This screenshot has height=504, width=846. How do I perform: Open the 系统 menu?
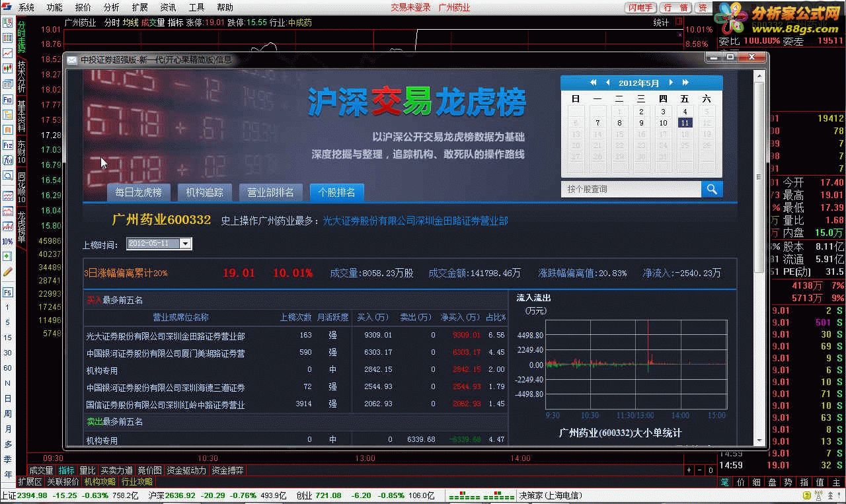click(x=26, y=7)
